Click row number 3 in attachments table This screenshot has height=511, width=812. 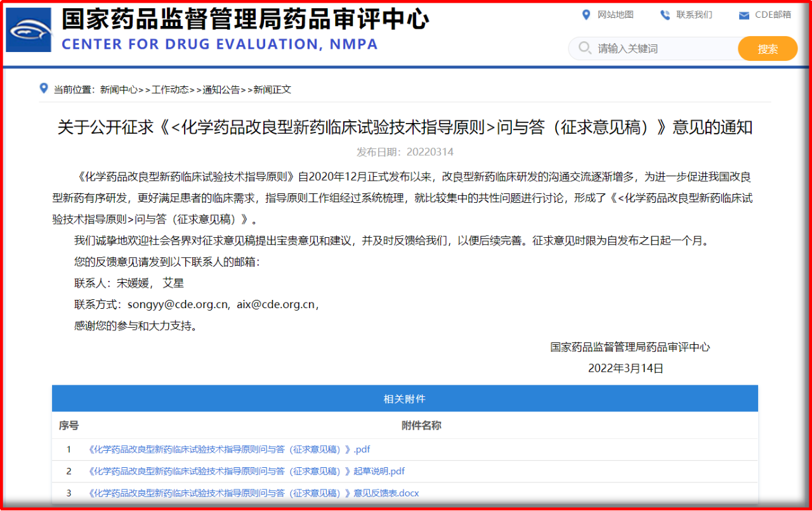point(69,493)
